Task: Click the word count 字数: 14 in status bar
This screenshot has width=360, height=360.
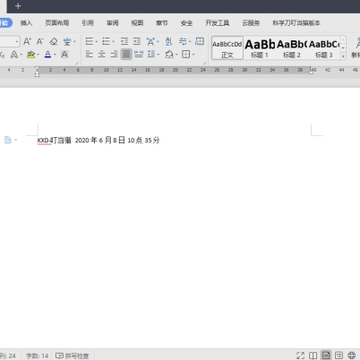Action: 37,356
